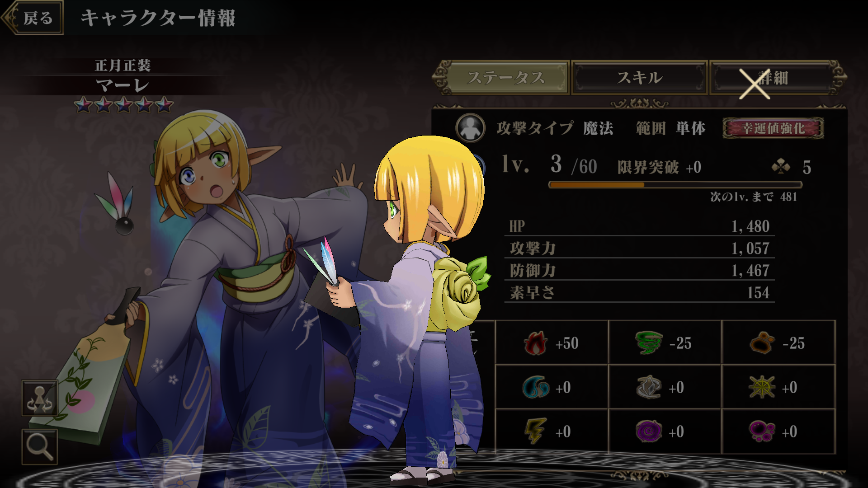
Task: Select the crossed-out 詳細 tab
Action: click(775, 78)
